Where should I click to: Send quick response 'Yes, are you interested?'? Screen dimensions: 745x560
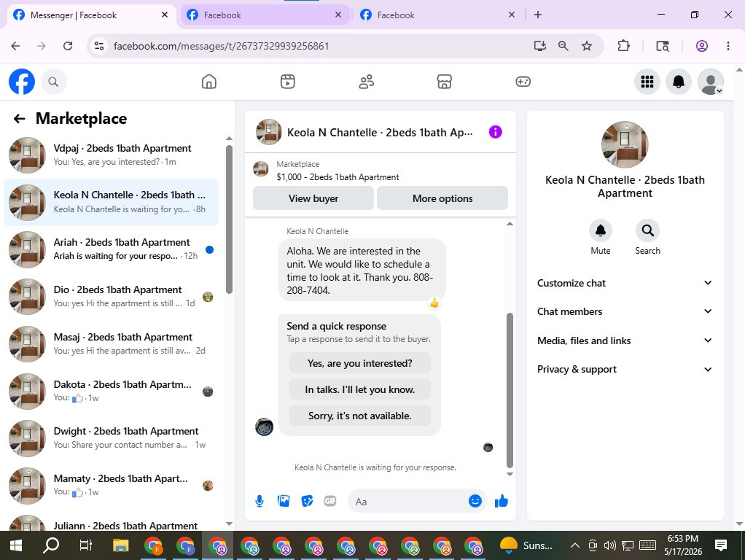[359, 363]
